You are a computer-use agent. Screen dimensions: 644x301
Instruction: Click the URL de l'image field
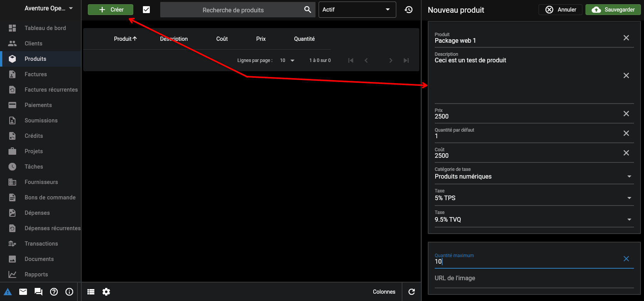point(534,278)
